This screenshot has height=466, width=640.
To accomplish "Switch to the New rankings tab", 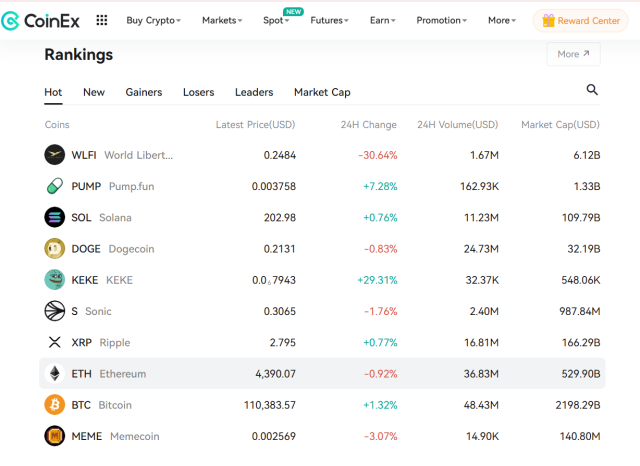I will click(94, 92).
